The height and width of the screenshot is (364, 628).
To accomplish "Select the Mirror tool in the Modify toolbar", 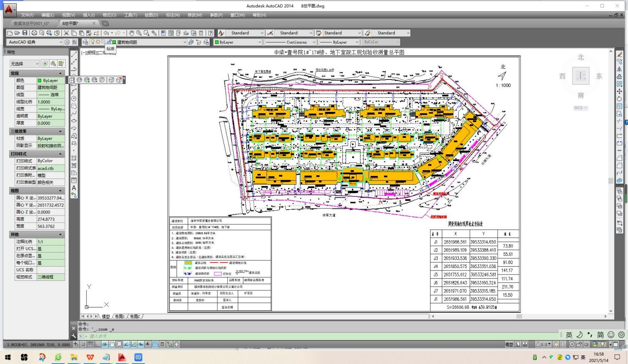I will (x=620, y=69).
